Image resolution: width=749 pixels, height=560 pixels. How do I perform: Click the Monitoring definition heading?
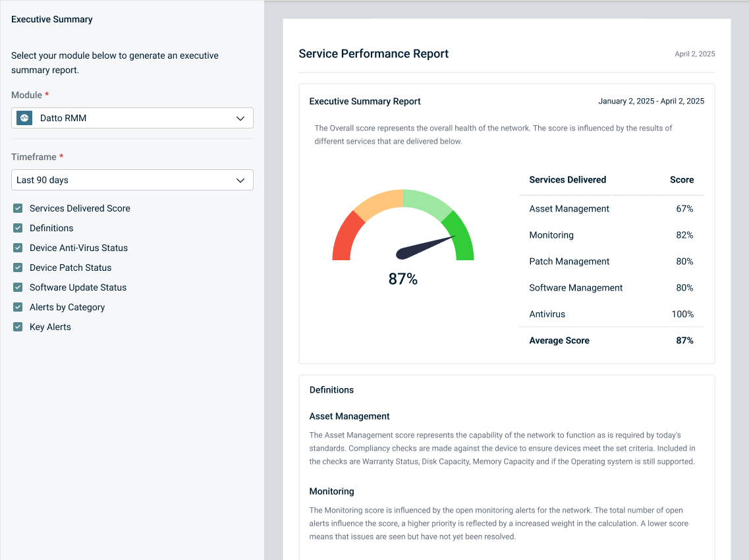coord(331,491)
